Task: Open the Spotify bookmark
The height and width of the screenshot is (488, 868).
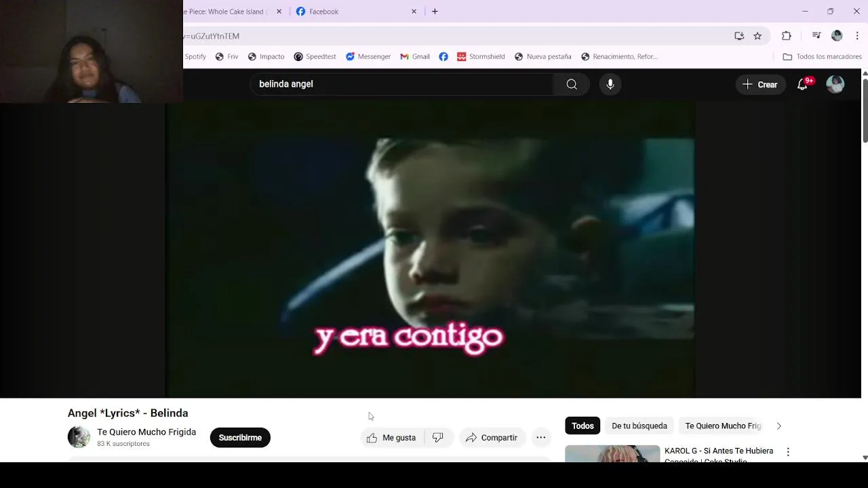Action: (x=195, y=56)
